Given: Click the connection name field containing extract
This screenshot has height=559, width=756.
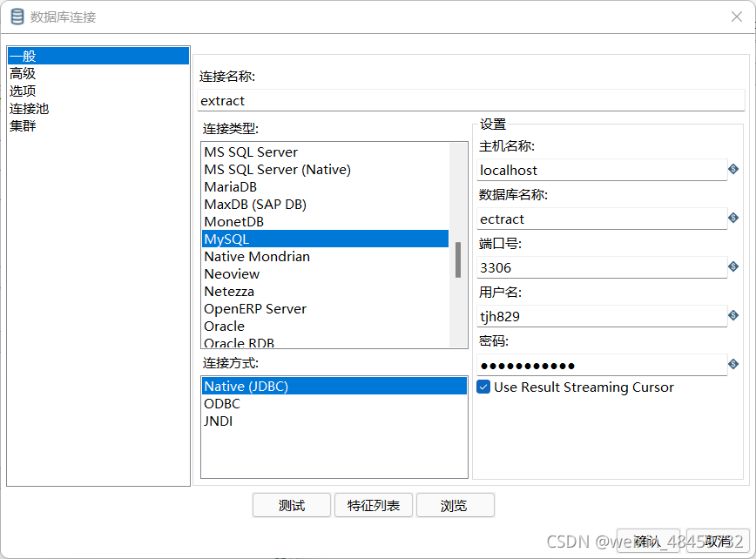Looking at the screenshot, I should [471, 101].
